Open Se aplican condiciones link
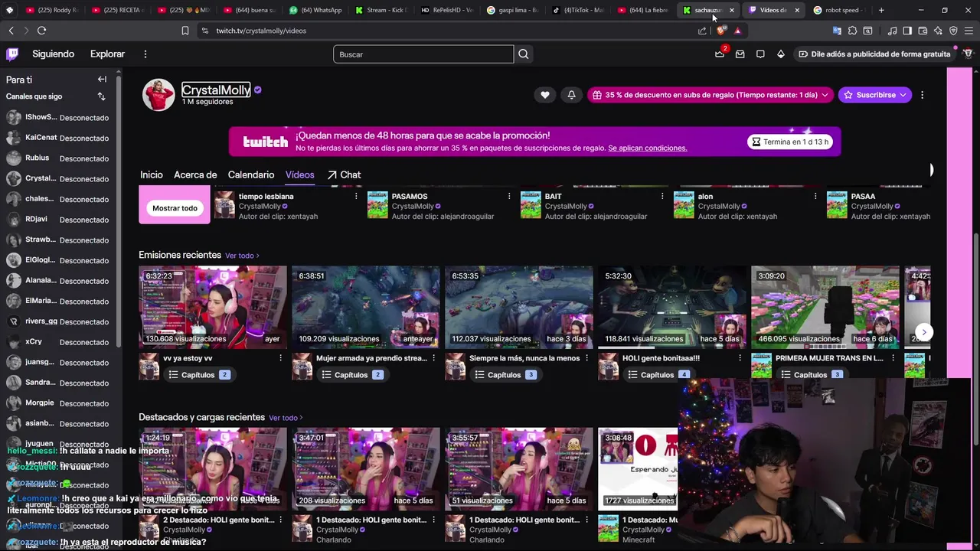Image resolution: width=980 pixels, height=551 pixels. 647,148
